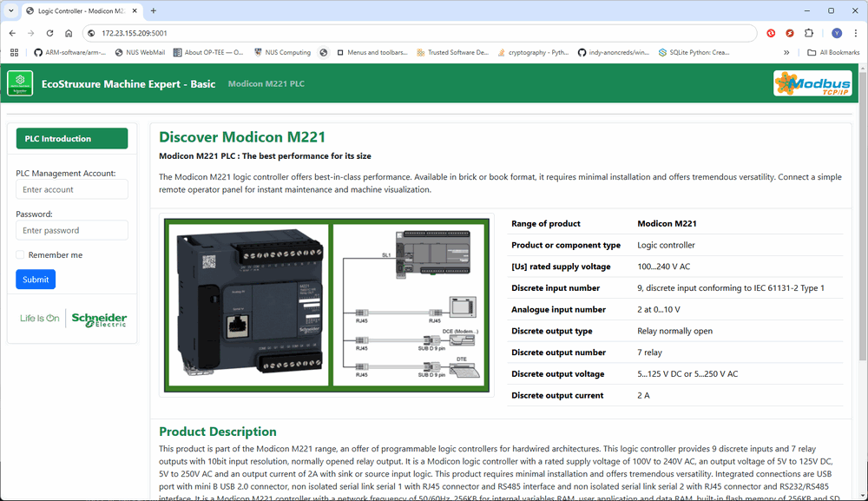The width and height of the screenshot is (868, 501).
Task: Show more bookmarks with chevron
Action: [786, 53]
